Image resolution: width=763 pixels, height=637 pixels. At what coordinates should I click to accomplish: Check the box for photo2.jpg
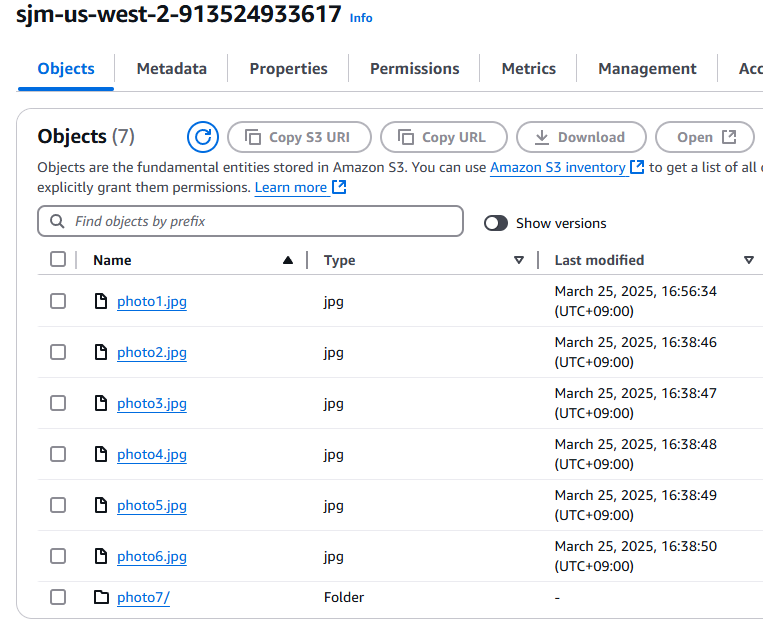click(x=58, y=352)
